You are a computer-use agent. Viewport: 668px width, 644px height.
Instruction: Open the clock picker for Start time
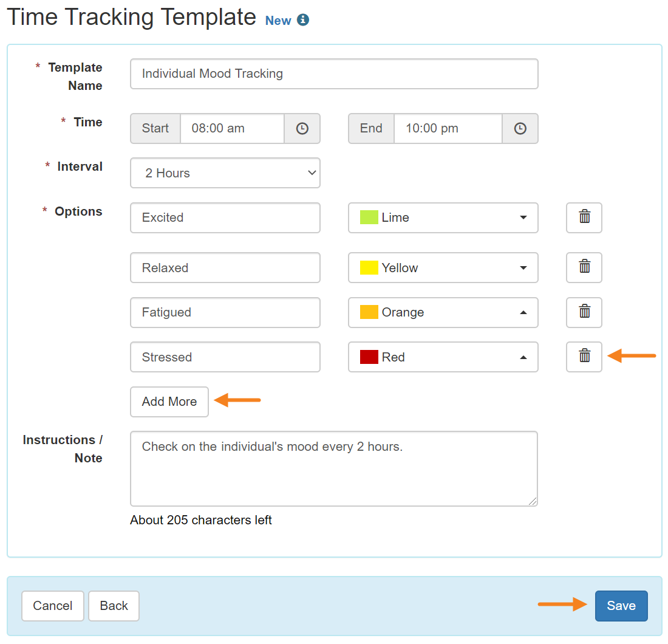click(x=302, y=128)
